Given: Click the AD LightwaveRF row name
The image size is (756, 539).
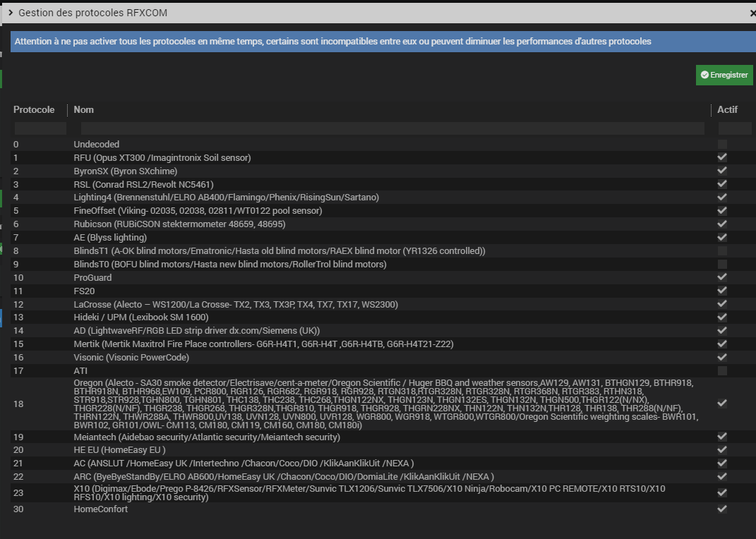Looking at the screenshot, I should 197,331.
